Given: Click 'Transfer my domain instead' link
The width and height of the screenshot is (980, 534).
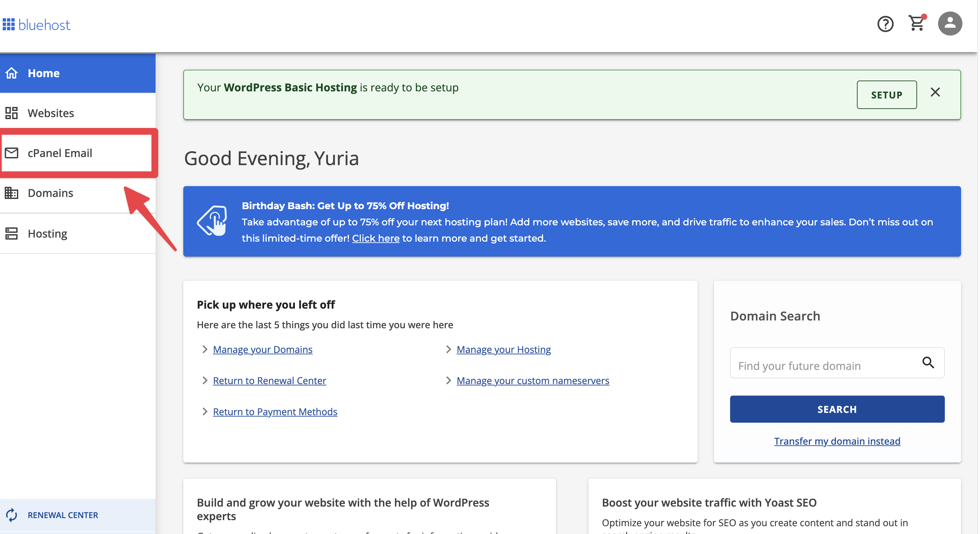Looking at the screenshot, I should 837,441.
